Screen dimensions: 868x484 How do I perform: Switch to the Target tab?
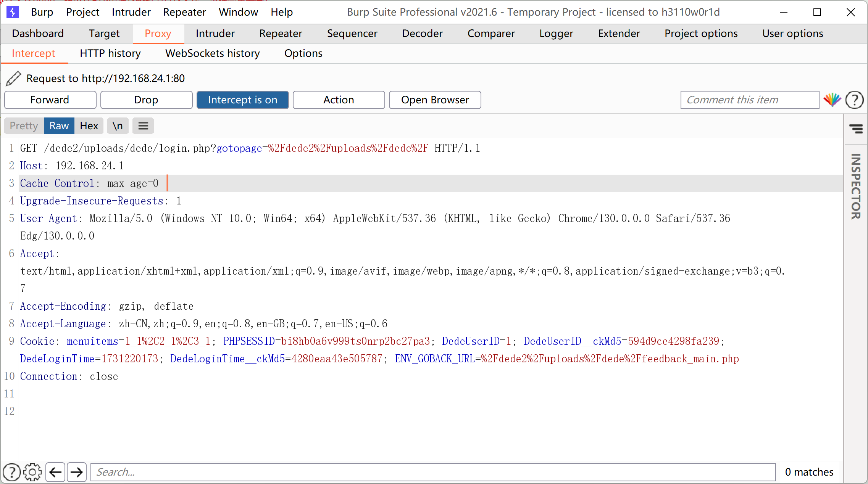point(104,34)
